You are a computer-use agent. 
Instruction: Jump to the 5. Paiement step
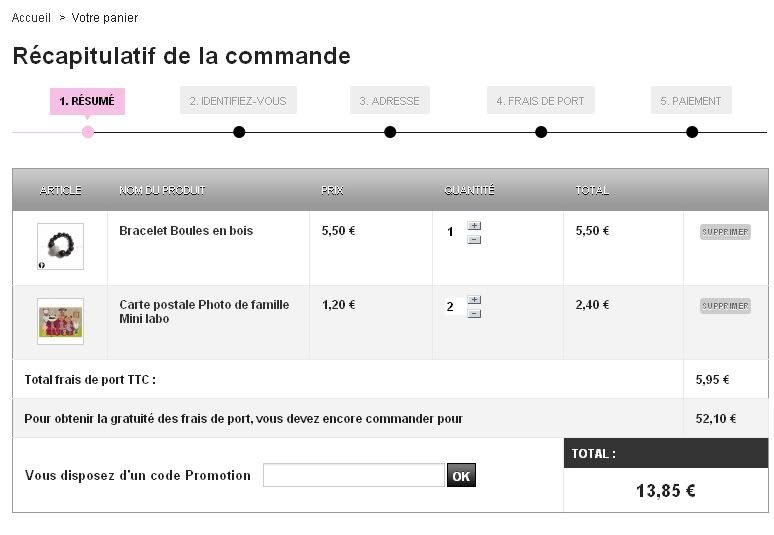click(691, 101)
